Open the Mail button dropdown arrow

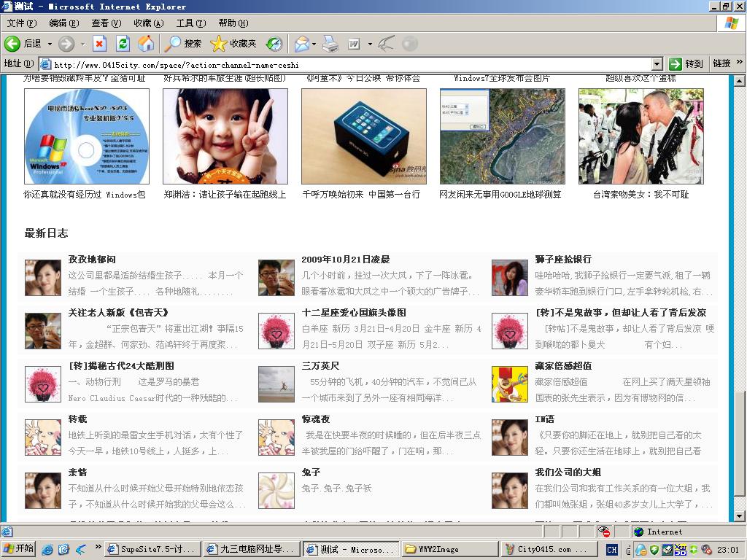point(314,44)
